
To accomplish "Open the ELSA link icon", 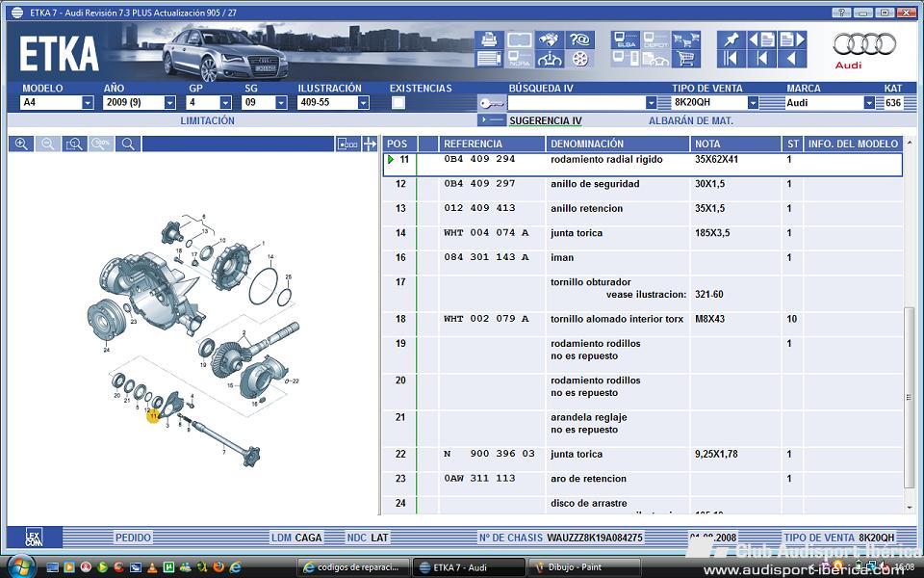I will point(626,39).
